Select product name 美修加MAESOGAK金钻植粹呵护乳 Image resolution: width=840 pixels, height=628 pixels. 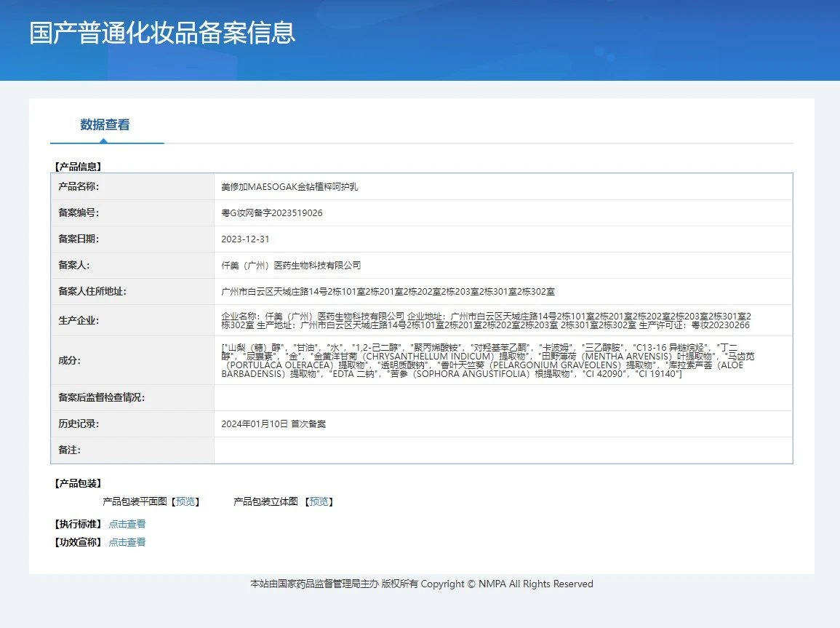coord(289,187)
